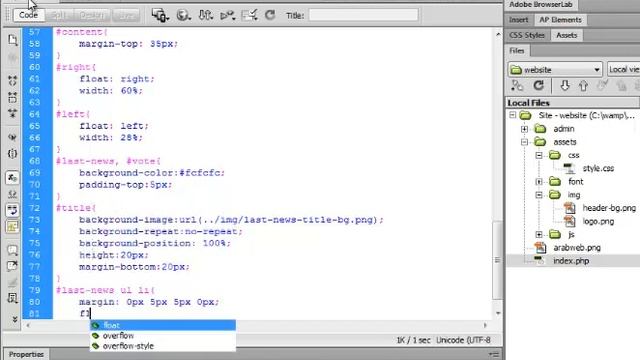Image resolution: width=640 pixels, height=360 pixels.
Task: Choose overflow-style from the code hints
Action: pyautogui.click(x=163, y=346)
